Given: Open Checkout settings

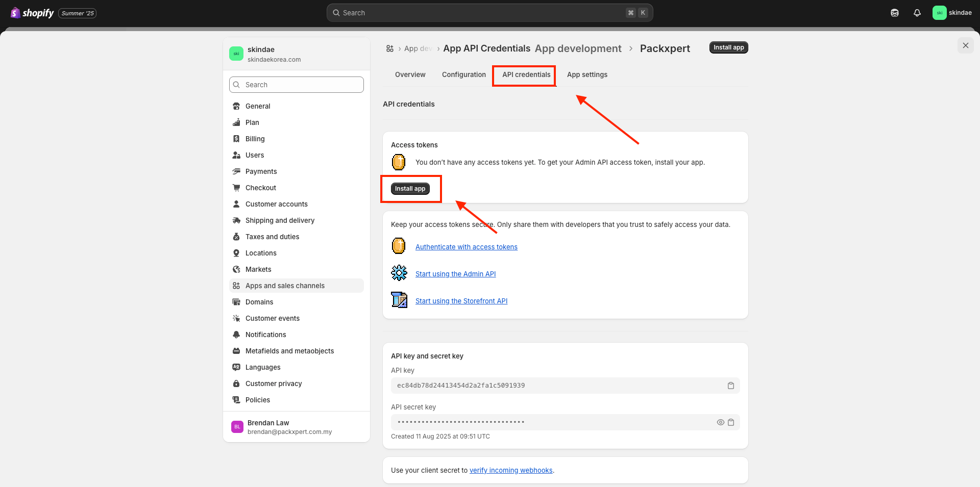Looking at the screenshot, I should point(297,188).
